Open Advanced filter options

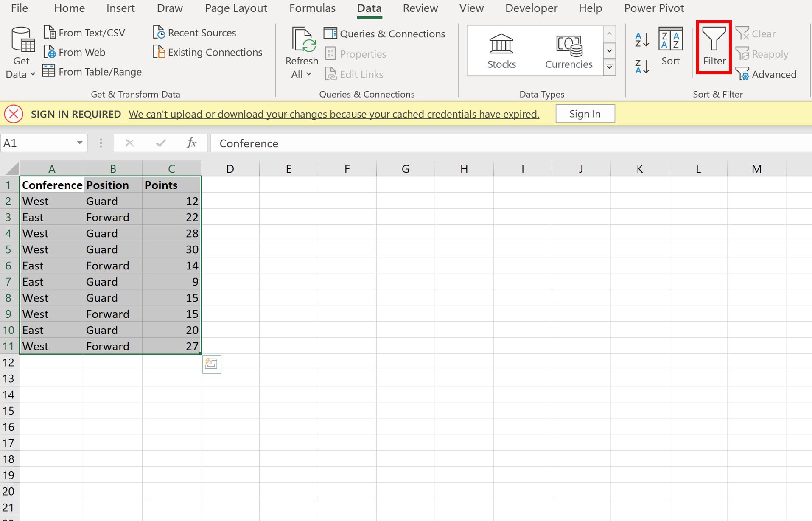(x=766, y=74)
